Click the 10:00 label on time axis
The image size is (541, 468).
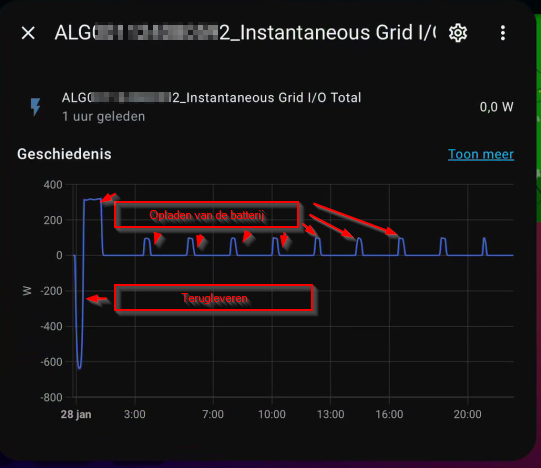pos(272,414)
